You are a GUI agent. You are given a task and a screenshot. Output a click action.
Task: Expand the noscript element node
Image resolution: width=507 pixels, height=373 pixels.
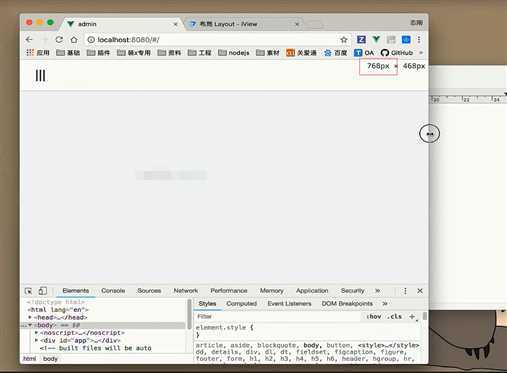37,333
